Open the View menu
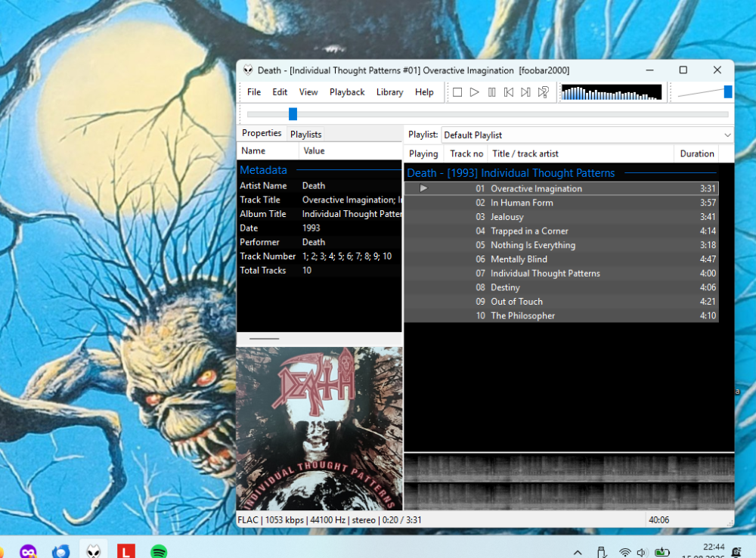 308,92
